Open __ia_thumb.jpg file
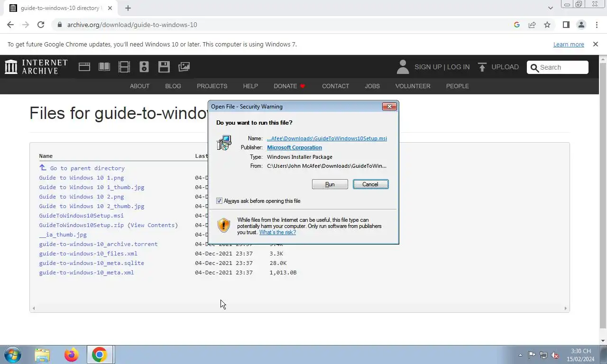 click(x=63, y=235)
